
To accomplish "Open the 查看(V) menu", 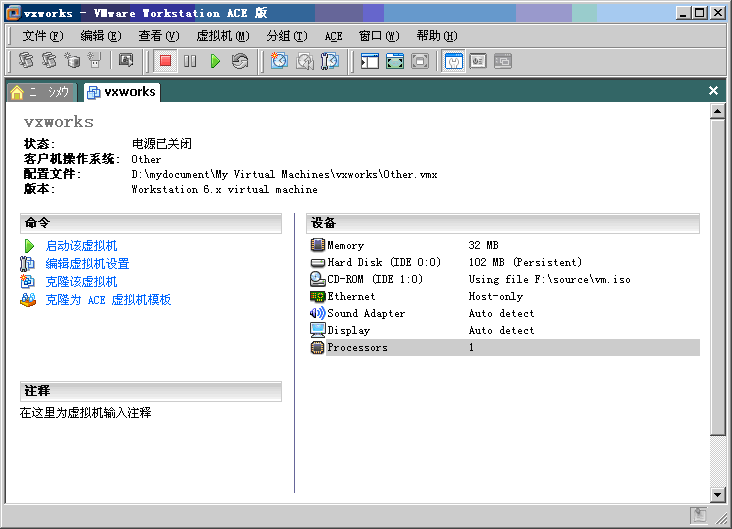I will coord(159,36).
